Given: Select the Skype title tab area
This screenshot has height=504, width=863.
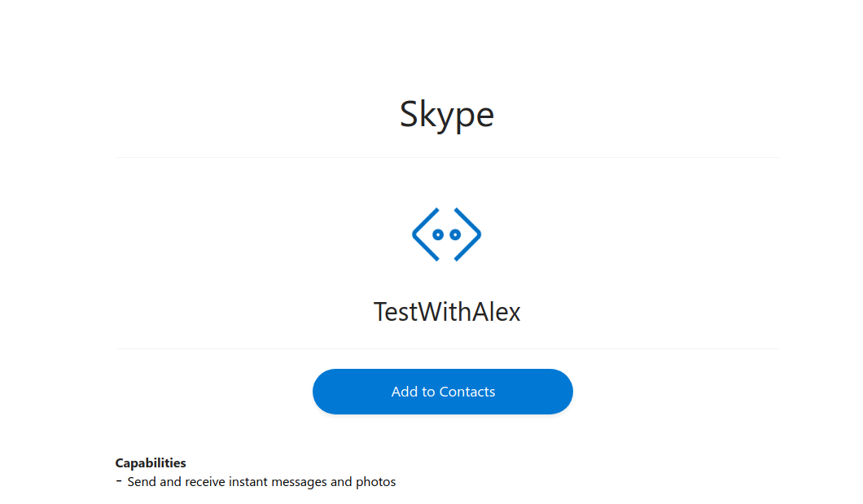Looking at the screenshot, I should (446, 114).
